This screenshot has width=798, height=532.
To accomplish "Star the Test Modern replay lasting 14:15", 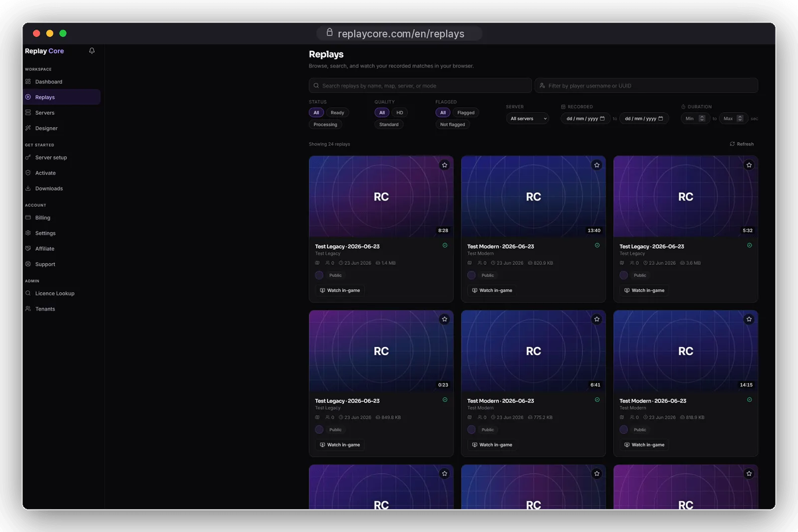I will [749, 319].
